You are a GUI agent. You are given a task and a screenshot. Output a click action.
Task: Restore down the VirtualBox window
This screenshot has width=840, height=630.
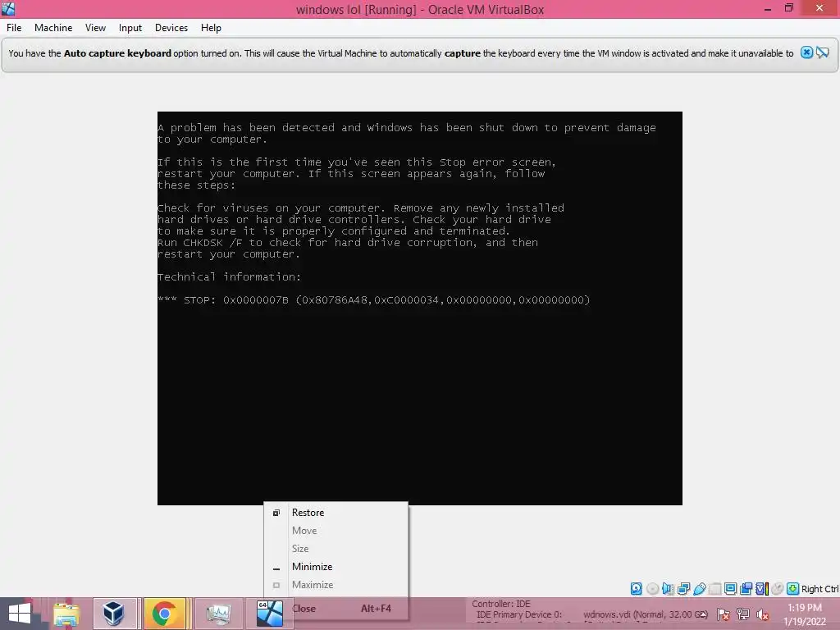788,8
